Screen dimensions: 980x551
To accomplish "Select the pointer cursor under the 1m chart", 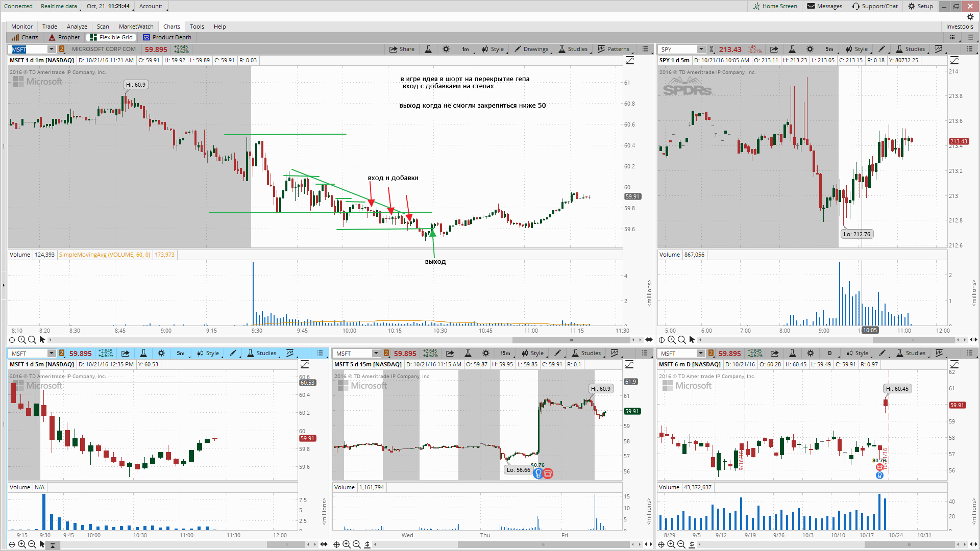I will 42,340.
